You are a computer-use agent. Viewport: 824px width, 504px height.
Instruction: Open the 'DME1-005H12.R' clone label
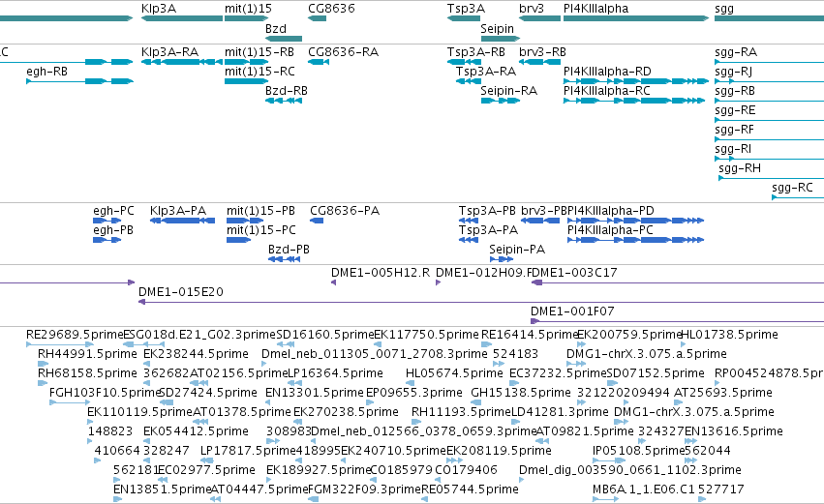[x=381, y=273]
